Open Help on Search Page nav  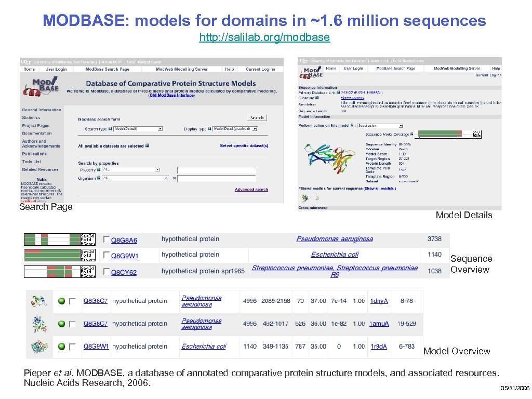coord(229,69)
